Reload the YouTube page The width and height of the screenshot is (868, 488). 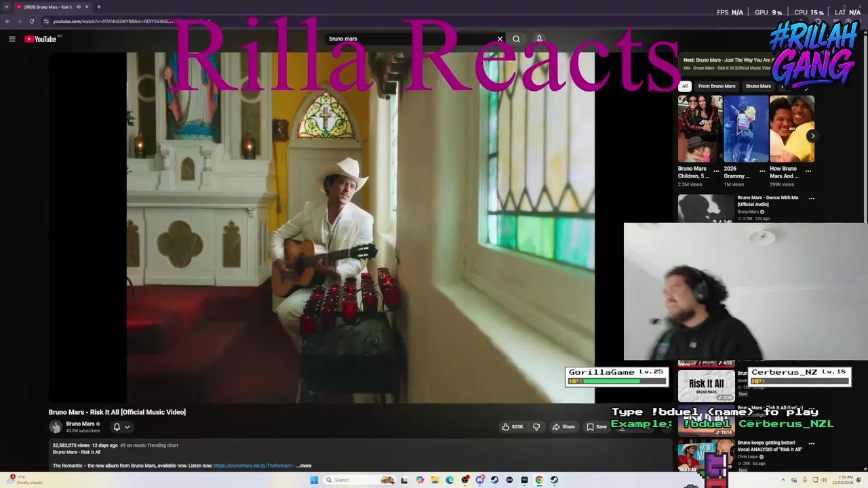(32, 21)
